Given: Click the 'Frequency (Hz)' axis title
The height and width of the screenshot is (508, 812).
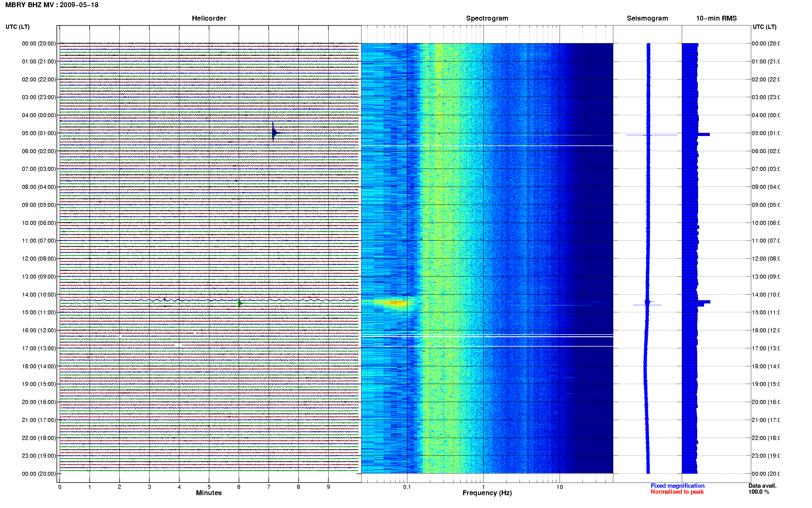Looking at the screenshot, I should [487, 493].
